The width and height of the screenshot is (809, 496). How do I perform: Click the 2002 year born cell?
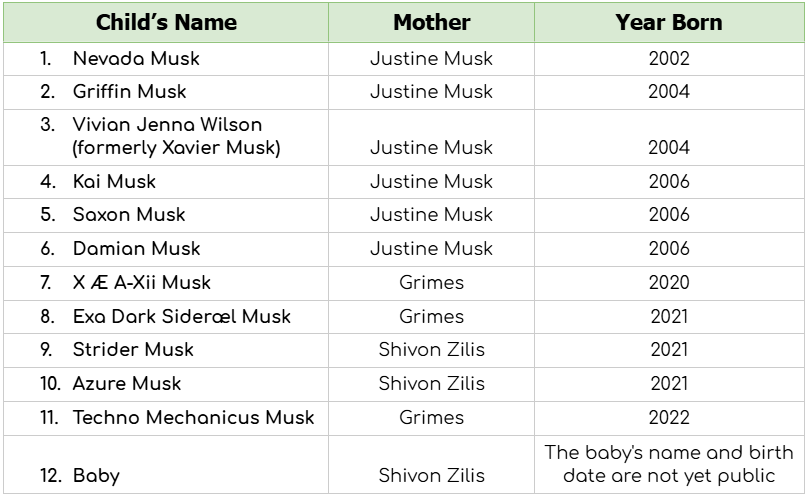click(x=668, y=59)
